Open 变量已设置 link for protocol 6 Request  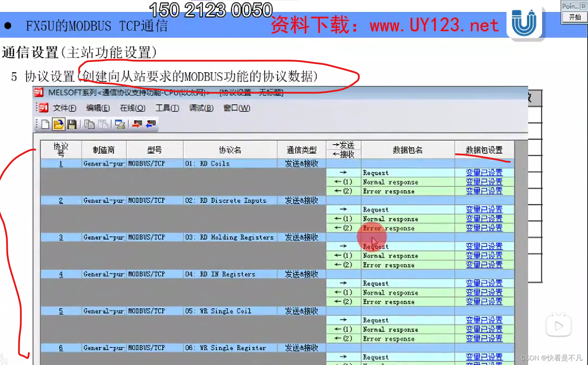click(484, 357)
